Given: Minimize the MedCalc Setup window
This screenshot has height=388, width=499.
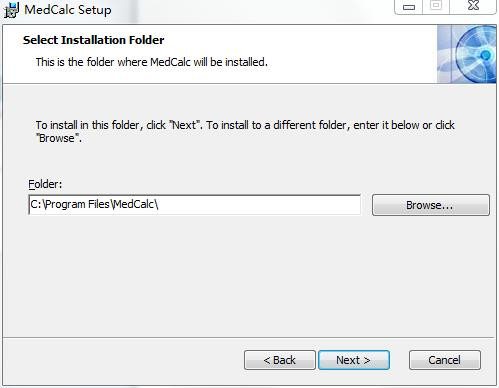Looking at the screenshot, I should 409,7.
